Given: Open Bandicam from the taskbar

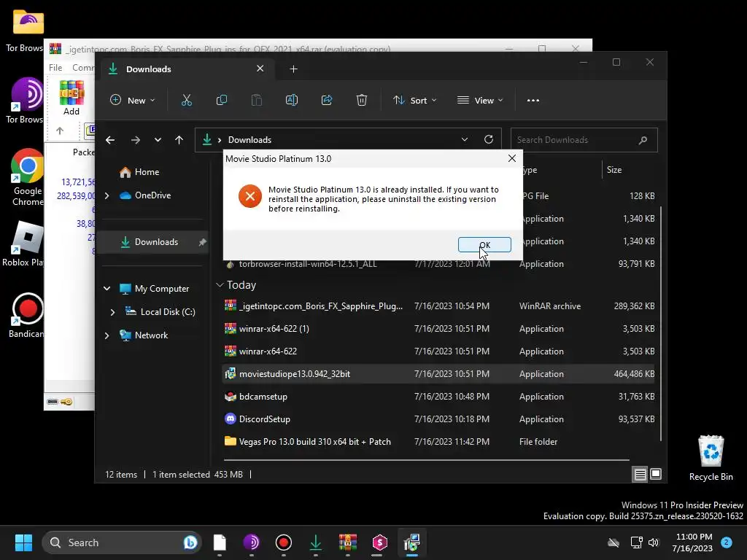Looking at the screenshot, I should (284, 542).
